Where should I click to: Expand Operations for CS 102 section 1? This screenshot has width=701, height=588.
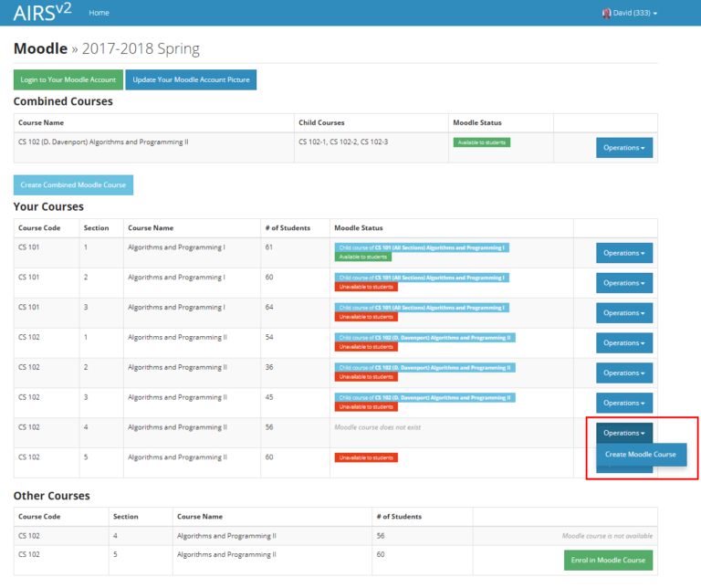[x=624, y=343]
